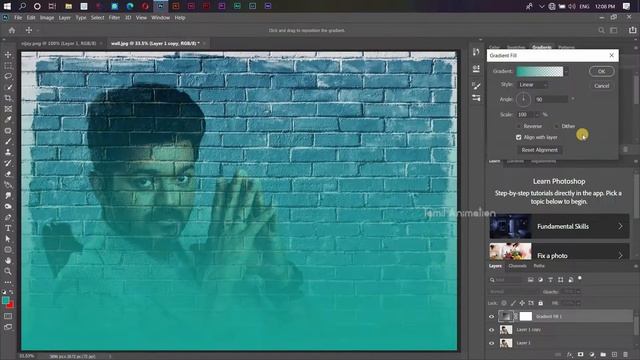Open the File menu
Image resolution: width=640 pixels, height=360 pixels.
tap(18, 18)
